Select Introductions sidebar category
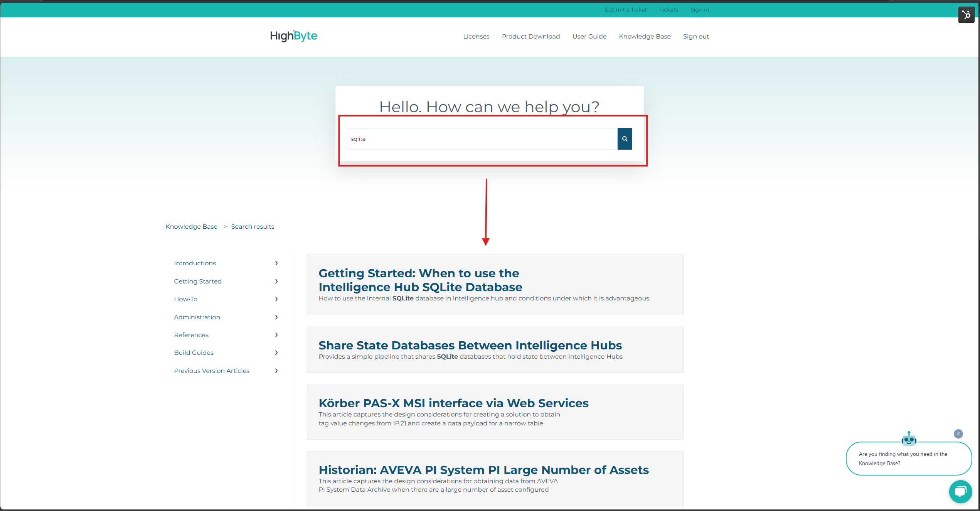 tap(195, 263)
